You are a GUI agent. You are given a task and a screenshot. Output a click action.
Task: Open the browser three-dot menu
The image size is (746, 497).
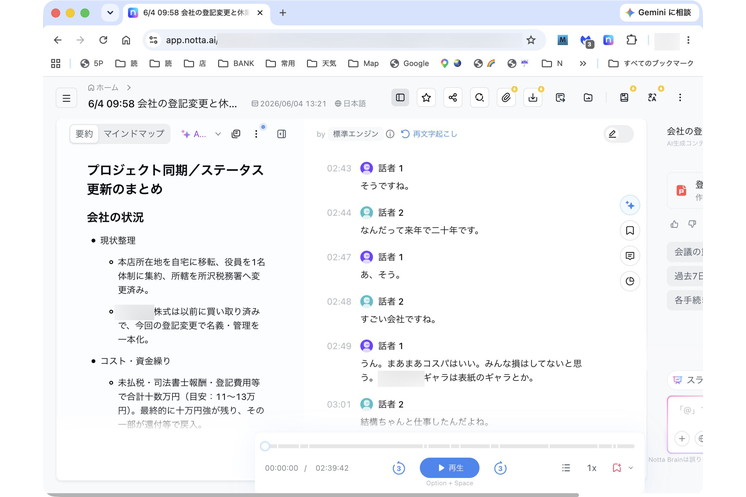(688, 40)
